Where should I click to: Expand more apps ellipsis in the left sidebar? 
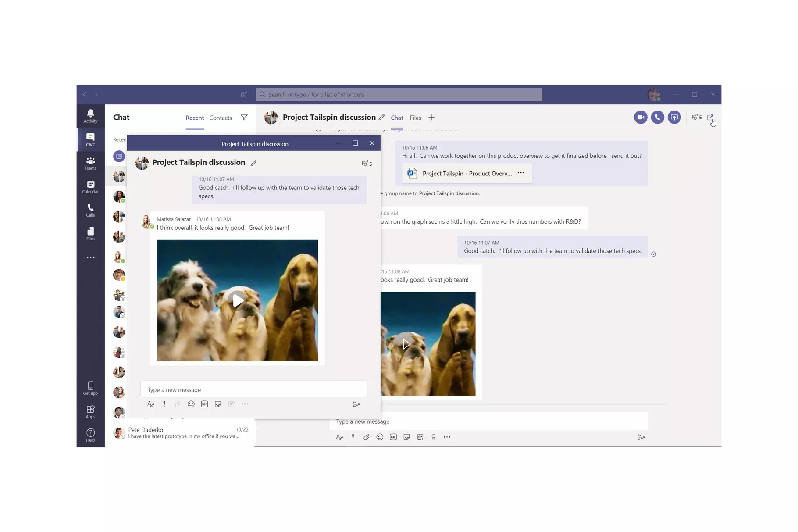click(x=90, y=257)
